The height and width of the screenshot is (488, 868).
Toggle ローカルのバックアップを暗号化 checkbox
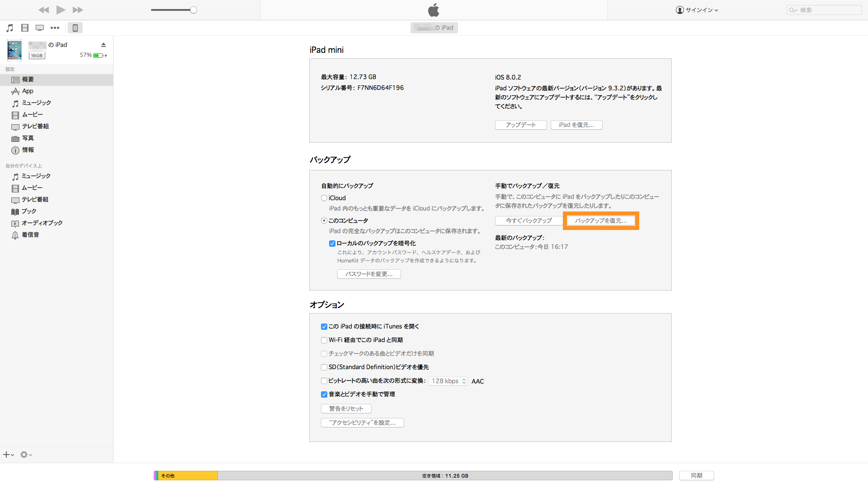(332, 244)
